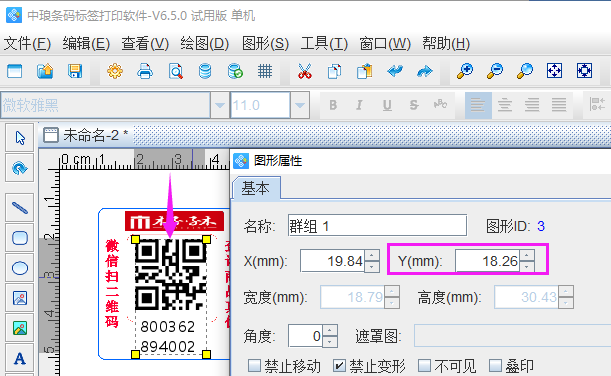Click the New document icon
This screenshot has width=611, height=376.
tap(15, 71)
